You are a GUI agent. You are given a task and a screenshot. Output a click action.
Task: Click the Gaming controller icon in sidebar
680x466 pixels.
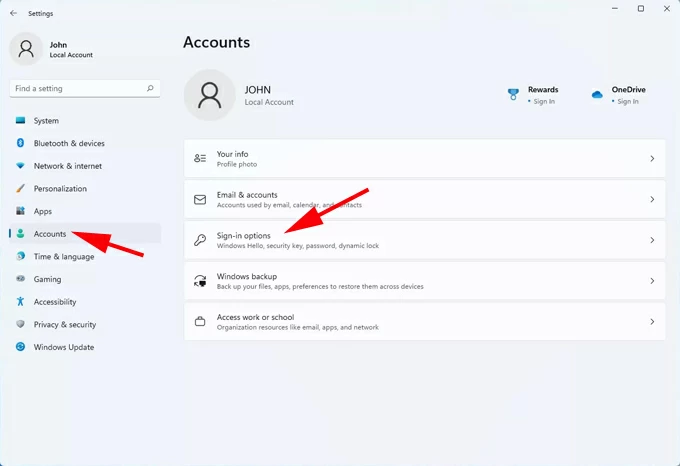point(20,279)
